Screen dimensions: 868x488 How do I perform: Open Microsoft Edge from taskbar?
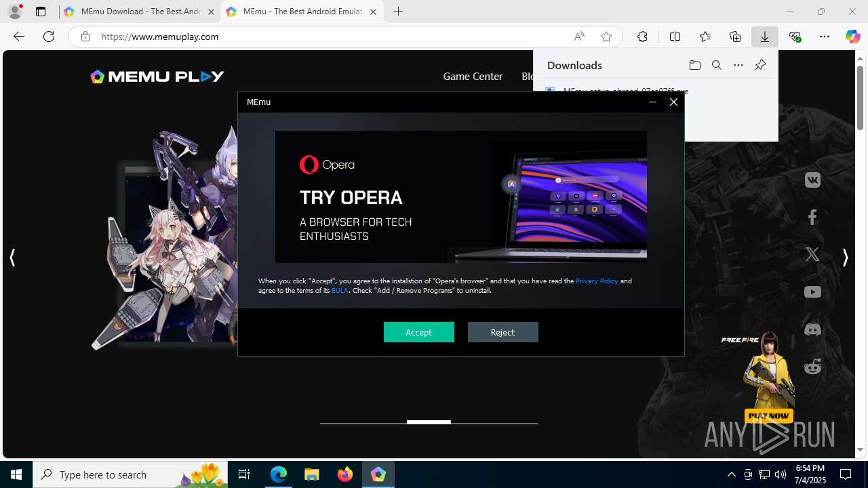[279, 474]
